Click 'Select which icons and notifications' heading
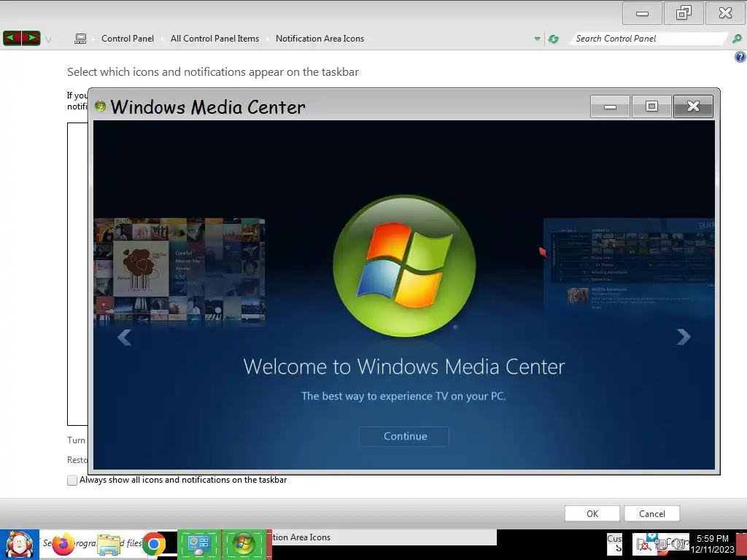 point(213,72)
